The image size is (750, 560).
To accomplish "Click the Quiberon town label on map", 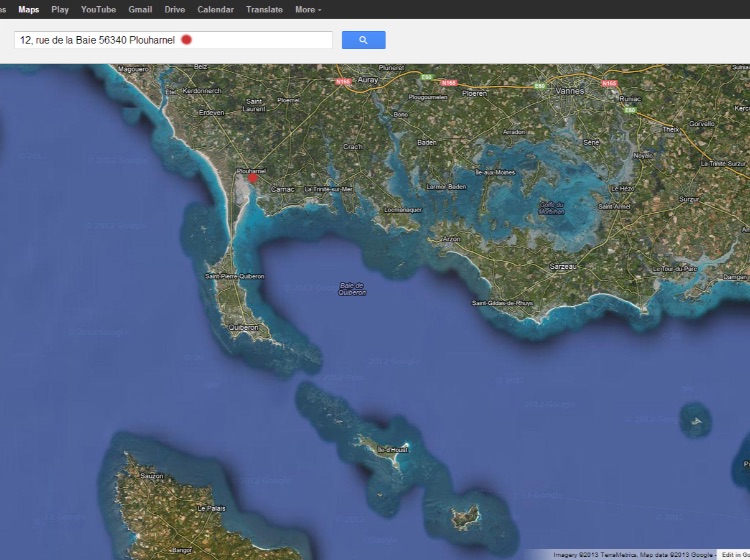I will (x=243, y=327).
